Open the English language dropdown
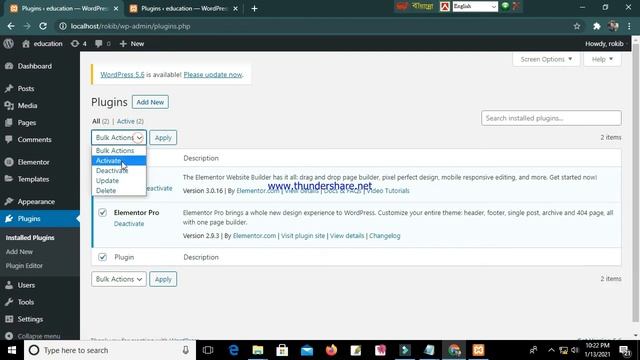 [475, 6]
